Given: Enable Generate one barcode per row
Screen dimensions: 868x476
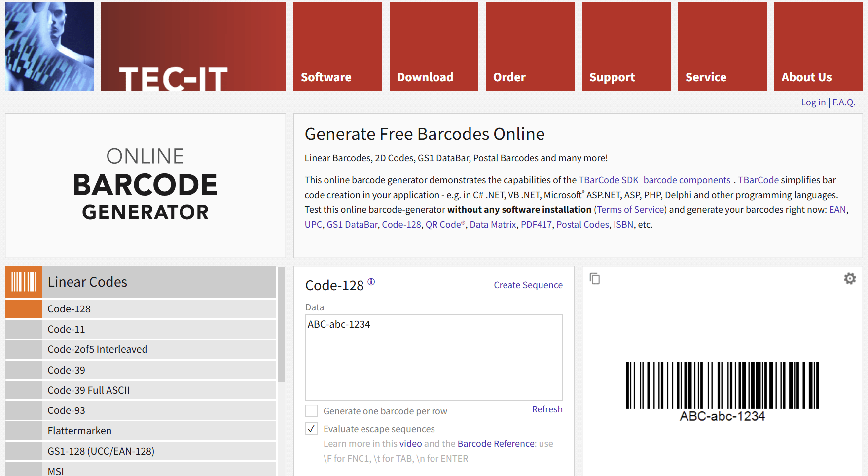Looking at the screenshot, I should [x=311, y=411].
